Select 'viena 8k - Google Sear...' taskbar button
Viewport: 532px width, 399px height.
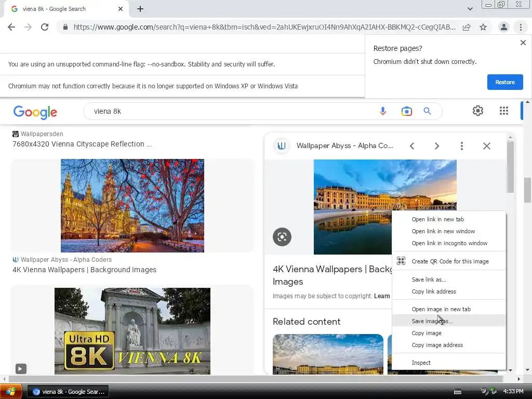(68, 392)
